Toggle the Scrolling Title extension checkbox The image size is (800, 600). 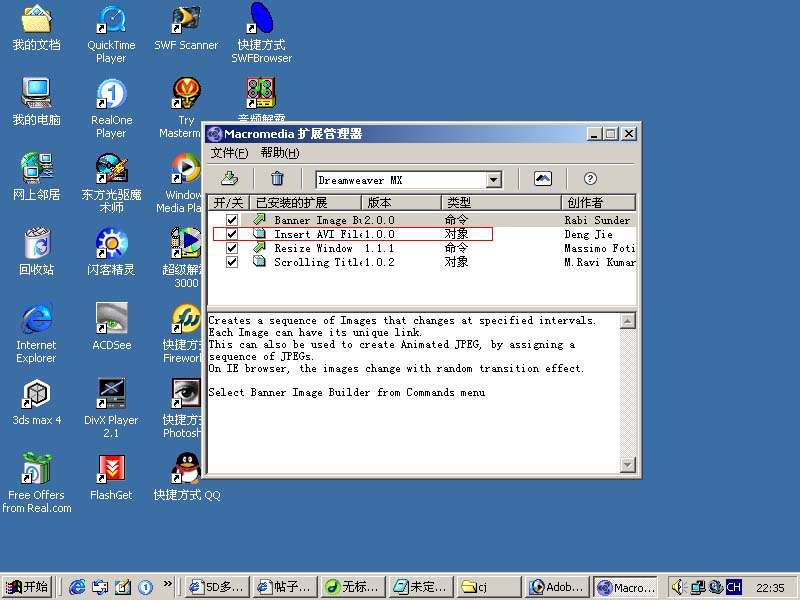coord(232,262)
